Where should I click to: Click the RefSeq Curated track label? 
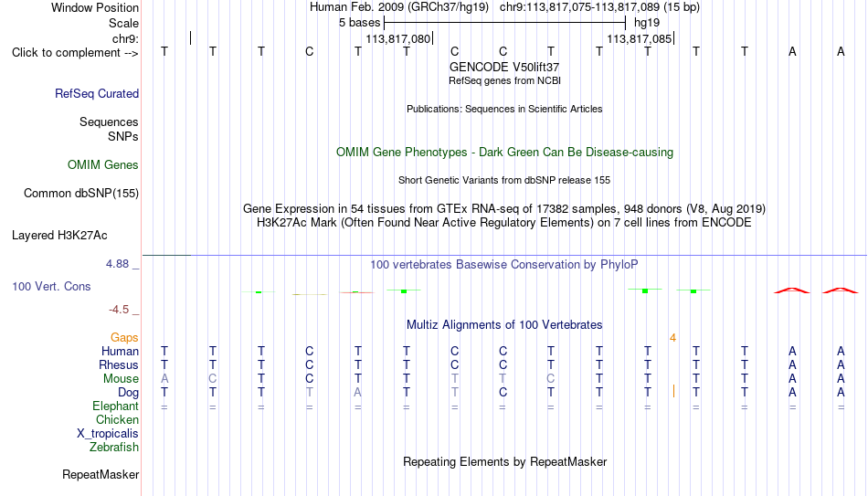click(97, 93)
